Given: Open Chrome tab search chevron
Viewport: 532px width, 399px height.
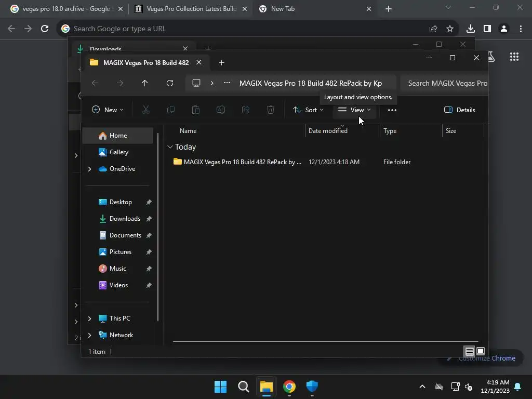Looking at the screenshot, I should point(448,7).
